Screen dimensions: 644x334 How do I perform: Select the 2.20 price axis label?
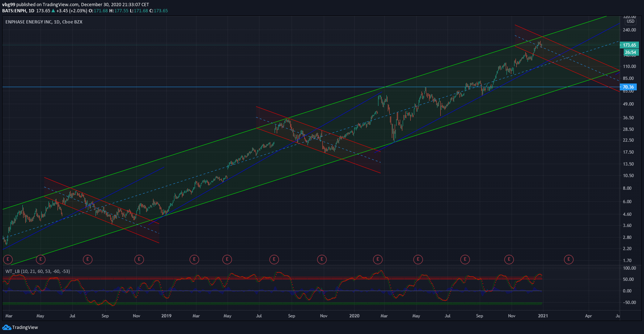tap(627, 249)
